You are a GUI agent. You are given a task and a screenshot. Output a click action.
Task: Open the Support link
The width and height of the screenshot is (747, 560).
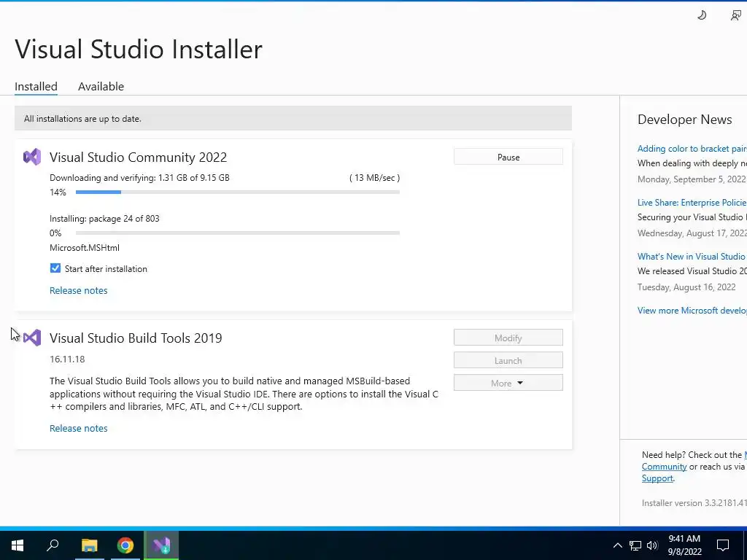(657, 478)
